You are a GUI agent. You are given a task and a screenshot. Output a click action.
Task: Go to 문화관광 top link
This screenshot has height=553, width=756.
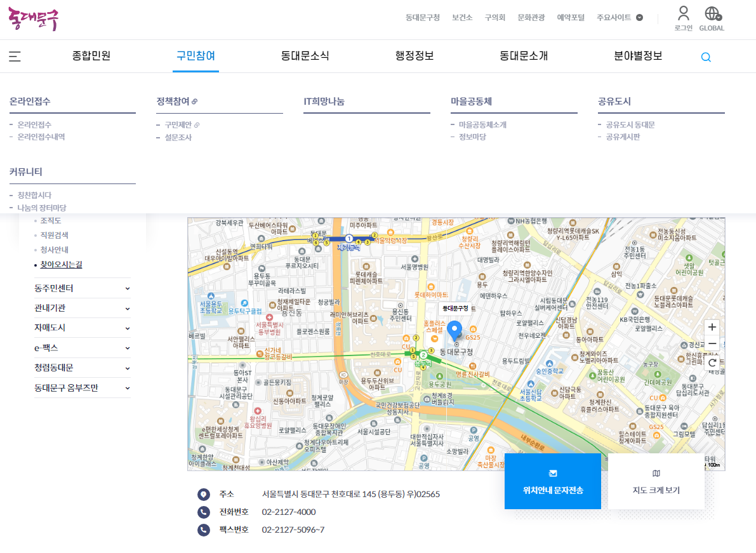click(531, 17)
